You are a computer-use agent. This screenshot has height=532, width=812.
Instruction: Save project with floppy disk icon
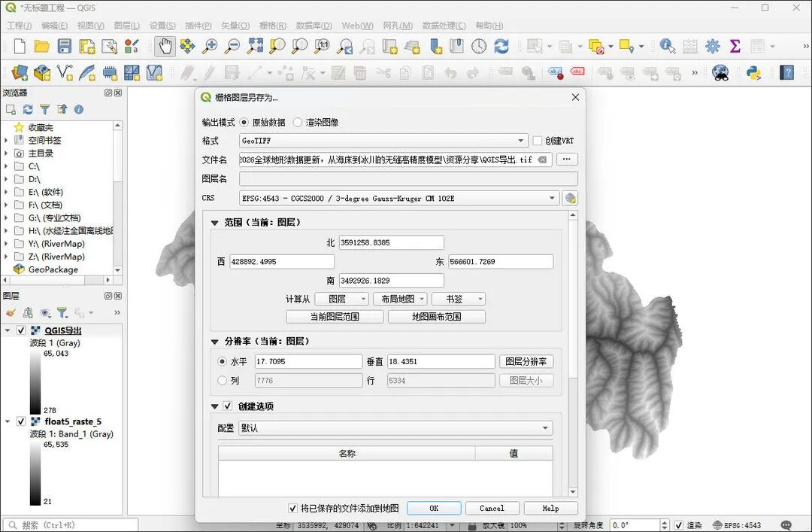pyautogui.click(x=64, y=46)
